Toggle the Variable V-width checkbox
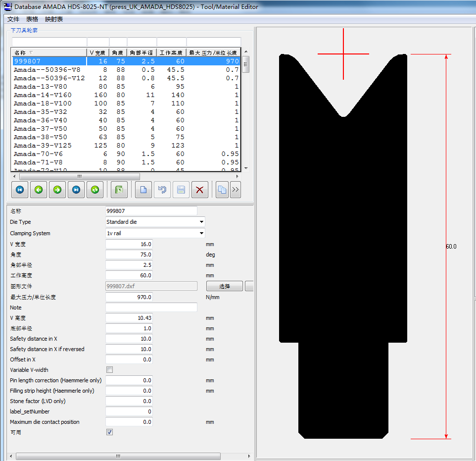Screen dimensions: 476x461 click(x=109, y=369)
